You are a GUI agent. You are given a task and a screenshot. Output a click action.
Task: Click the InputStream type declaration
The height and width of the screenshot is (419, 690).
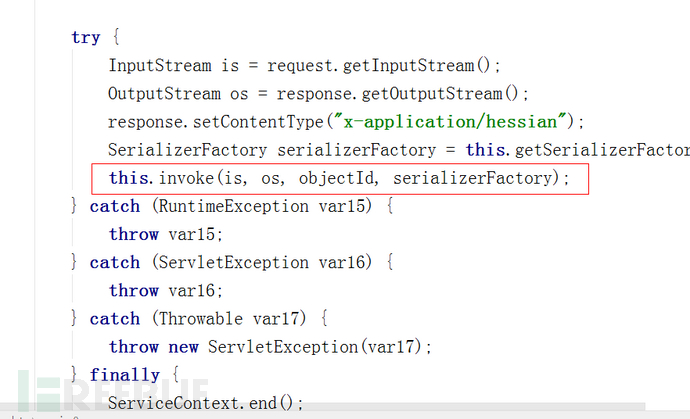tap(159, 66)
